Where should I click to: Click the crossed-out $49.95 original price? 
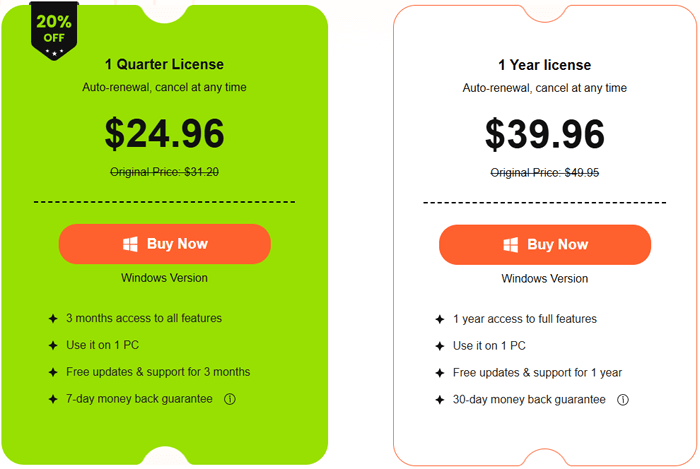[545, 173]
